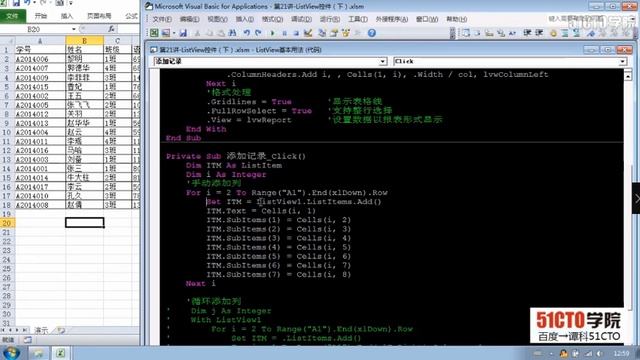Image resolution: width=640 pixels, height=360 pixels.
Task: Click the 姓名 header cell in B1
Action: point(84,49)
